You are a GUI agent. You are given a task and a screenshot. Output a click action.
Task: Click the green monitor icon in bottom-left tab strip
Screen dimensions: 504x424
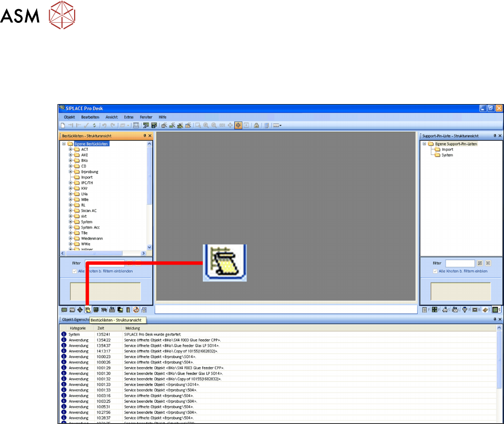[65, 310]
